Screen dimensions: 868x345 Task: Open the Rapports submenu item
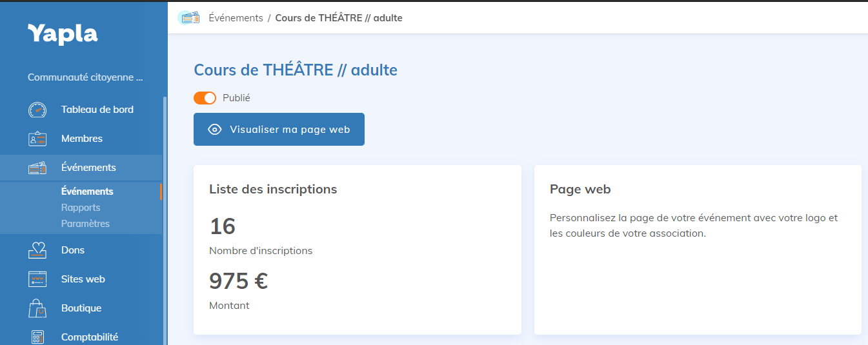[81, 208]
